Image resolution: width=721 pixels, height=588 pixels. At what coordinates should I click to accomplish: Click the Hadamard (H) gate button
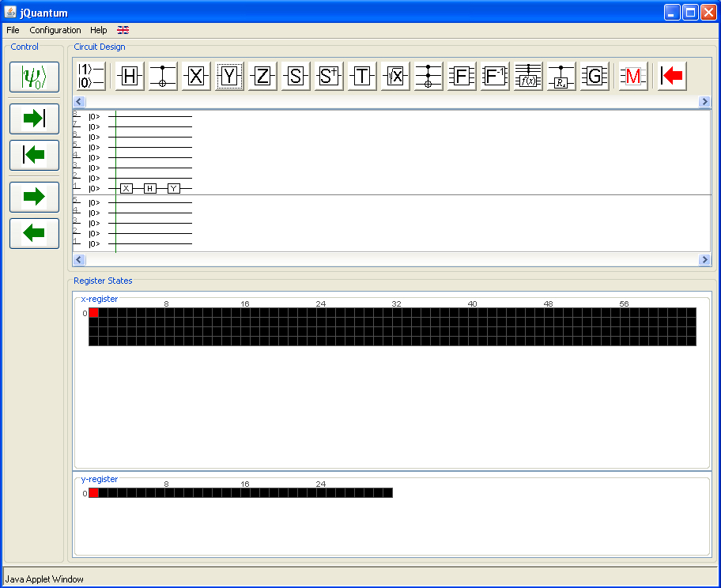click(130, 76)
